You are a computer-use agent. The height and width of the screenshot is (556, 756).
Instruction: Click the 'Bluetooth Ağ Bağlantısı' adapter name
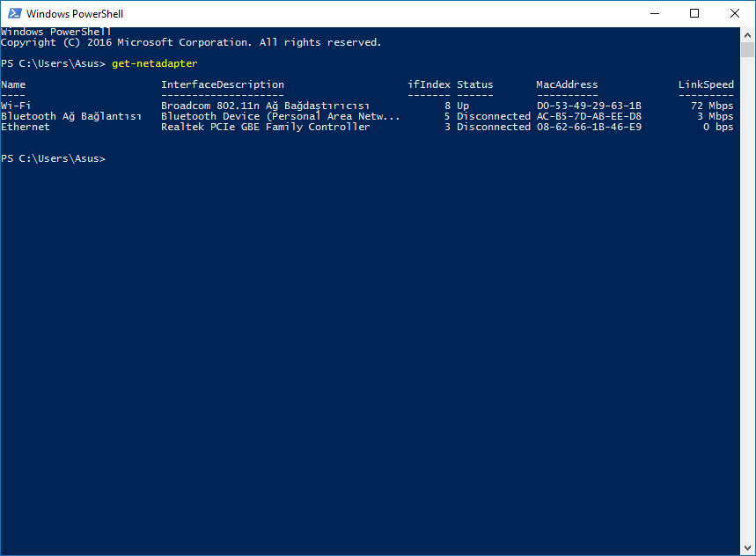[71, 117]
